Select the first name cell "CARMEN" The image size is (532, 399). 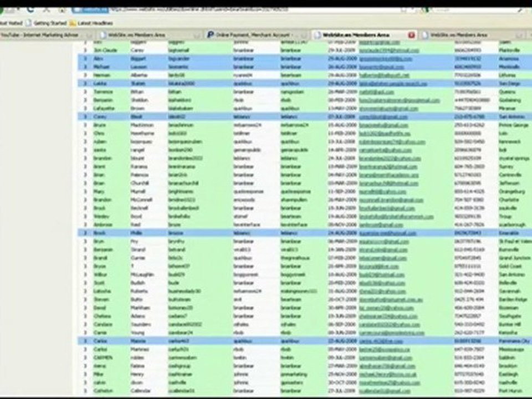(103, 358)
